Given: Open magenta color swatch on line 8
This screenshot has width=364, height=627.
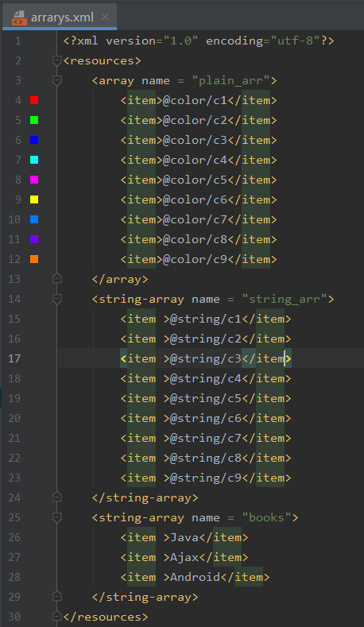Looking at the screenshot, I should tap(34, 180).
